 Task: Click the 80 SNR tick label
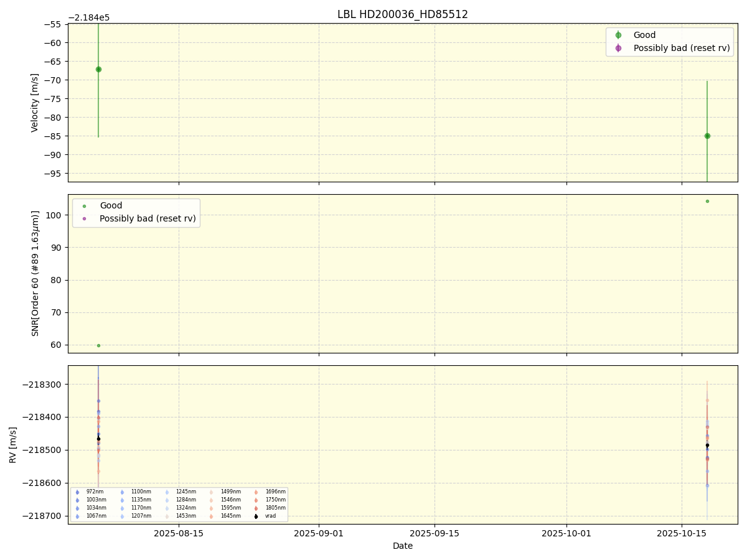57,280
